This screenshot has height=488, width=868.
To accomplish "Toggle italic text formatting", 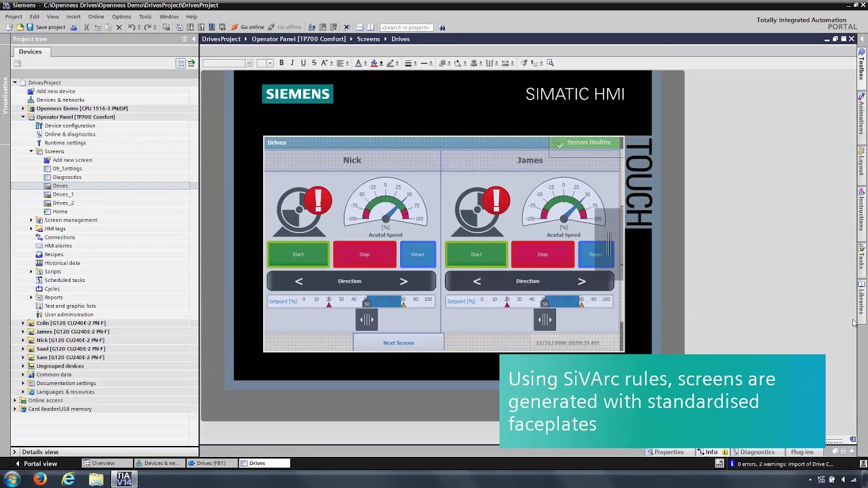I will coord(292,62).
